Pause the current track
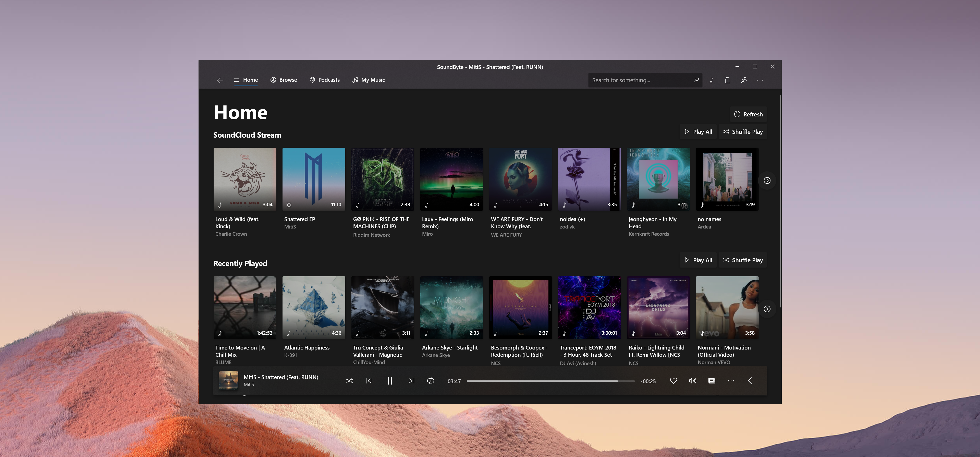The image size is (980, 457). (390, 381)
